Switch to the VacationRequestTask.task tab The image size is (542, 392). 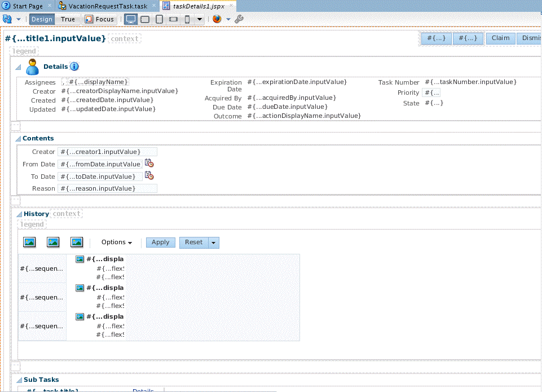point(108,6)
